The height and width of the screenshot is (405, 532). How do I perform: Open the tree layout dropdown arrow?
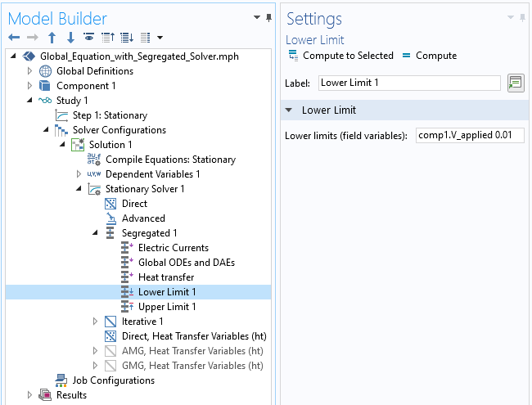pos(160,38)
